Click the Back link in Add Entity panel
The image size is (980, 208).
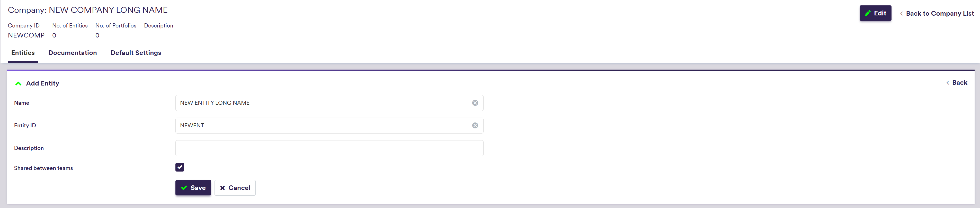[959, 83]
